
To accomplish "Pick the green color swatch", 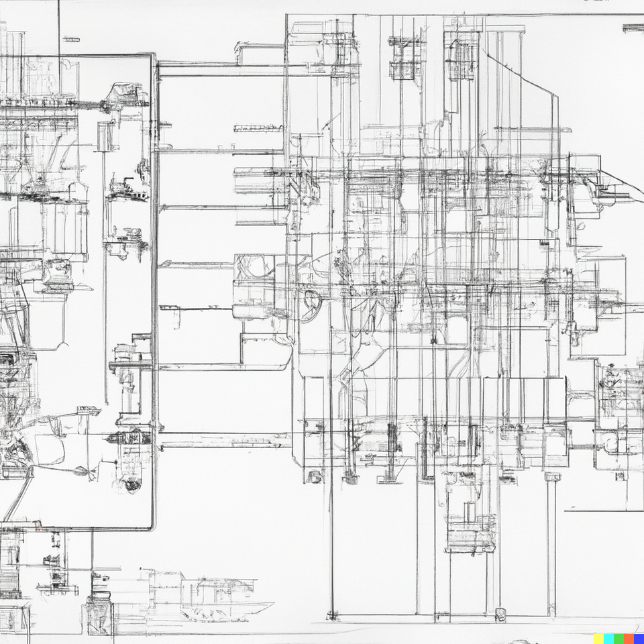I will (x=619, y=639).
